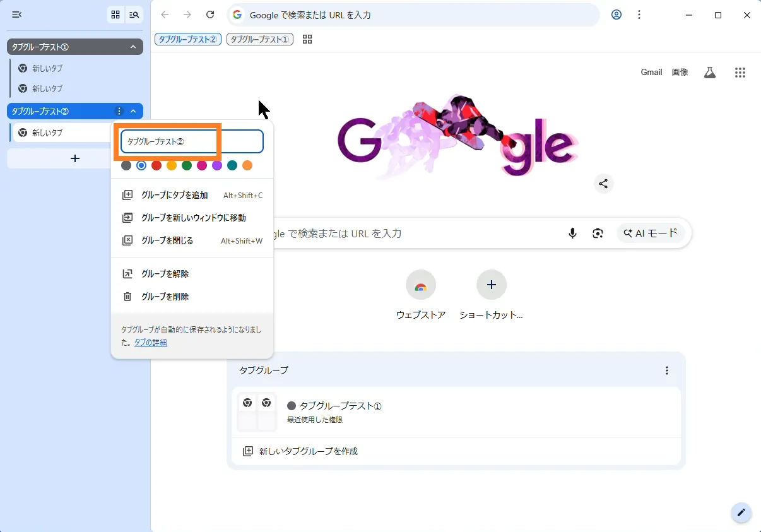The height and width of the screenshot is (532, 761).
Task: Select グループを解除 from menu
Action: (x=165, y=274)
